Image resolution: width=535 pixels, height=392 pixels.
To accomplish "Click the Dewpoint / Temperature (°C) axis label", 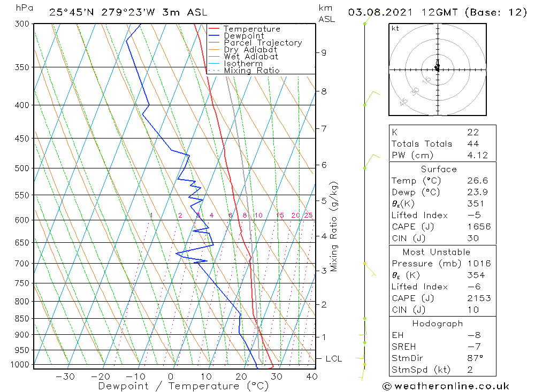I will [184, 387].
